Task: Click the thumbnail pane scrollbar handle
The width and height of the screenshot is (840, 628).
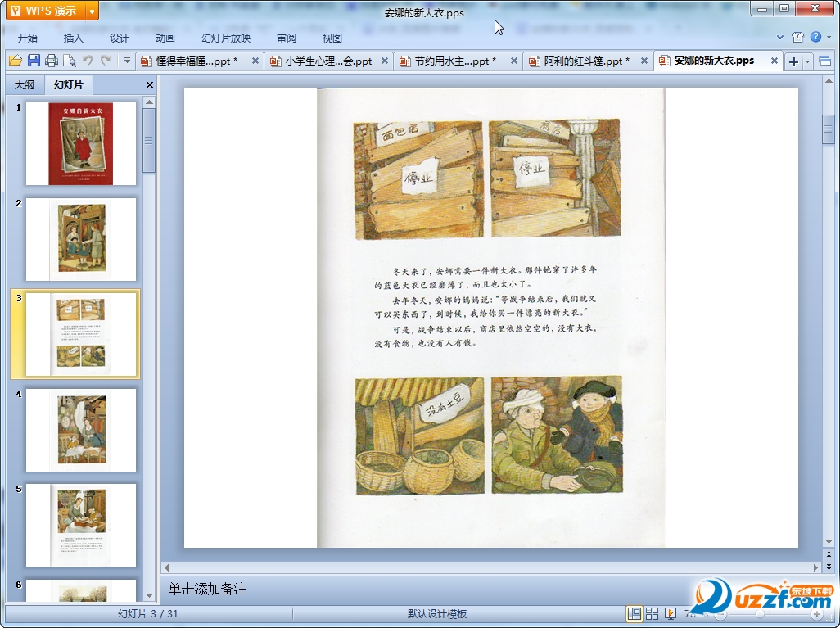Action: (x=150, y=140)
